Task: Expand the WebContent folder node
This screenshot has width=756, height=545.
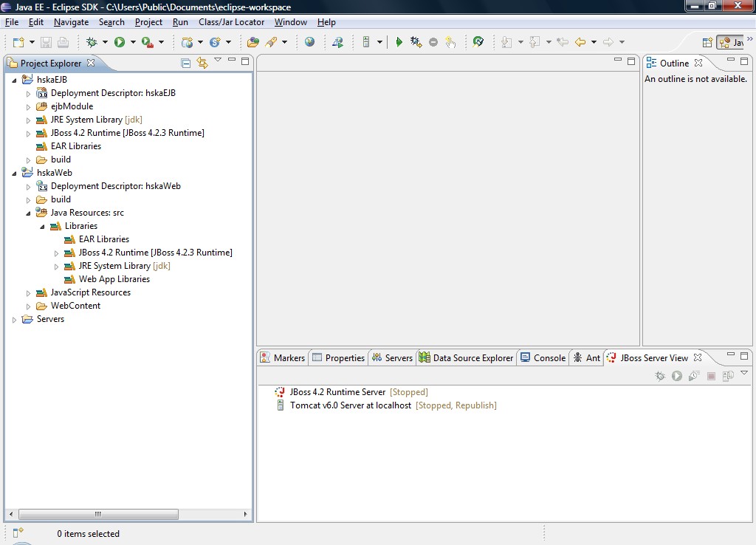Action: pyautogui.click(x=28, y=306)
